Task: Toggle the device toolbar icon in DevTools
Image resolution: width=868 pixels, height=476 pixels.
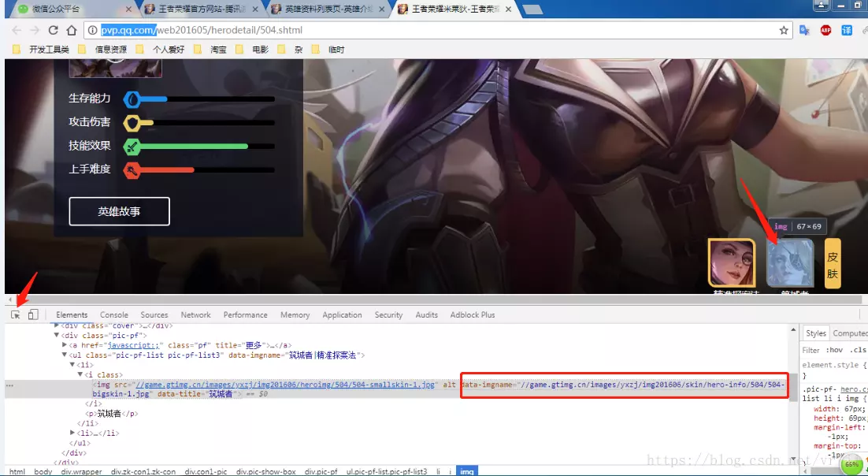Action: (33, 314)
